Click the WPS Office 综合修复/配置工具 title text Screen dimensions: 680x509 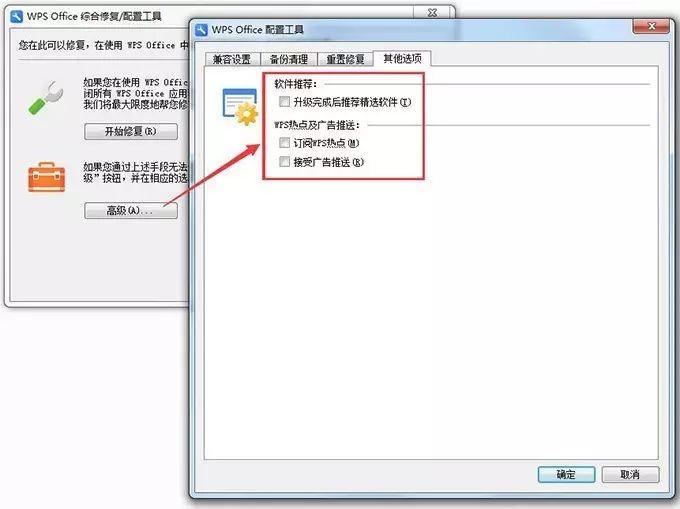pos(94,16)
